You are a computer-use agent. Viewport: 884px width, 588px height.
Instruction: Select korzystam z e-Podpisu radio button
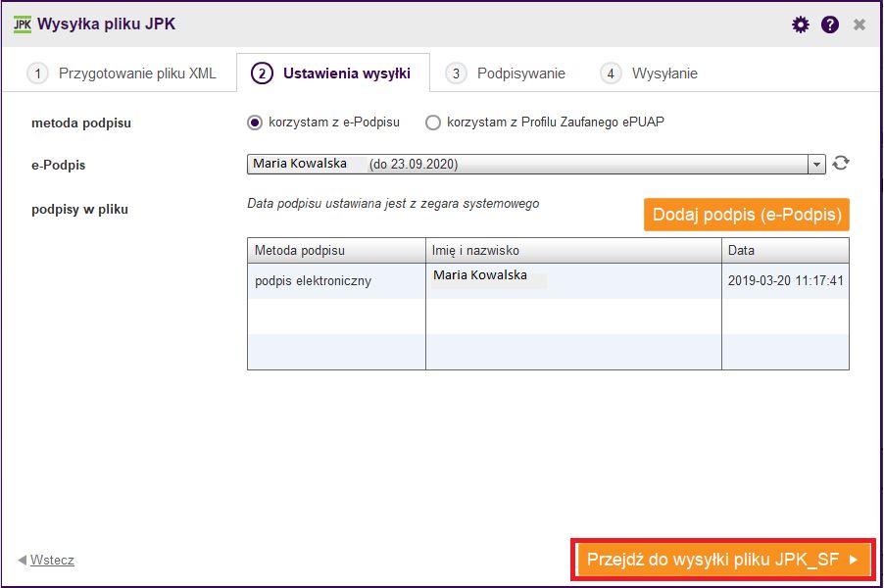coord(255,122)
